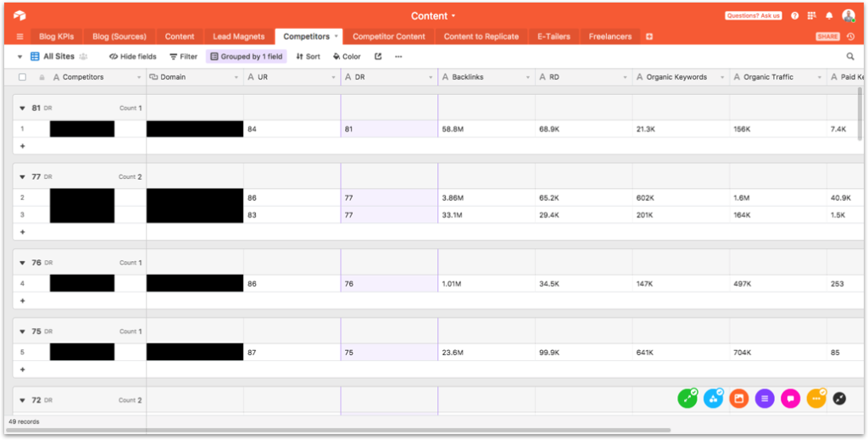
Task: Add a record in the 75 group
Action: coord(23,369)
